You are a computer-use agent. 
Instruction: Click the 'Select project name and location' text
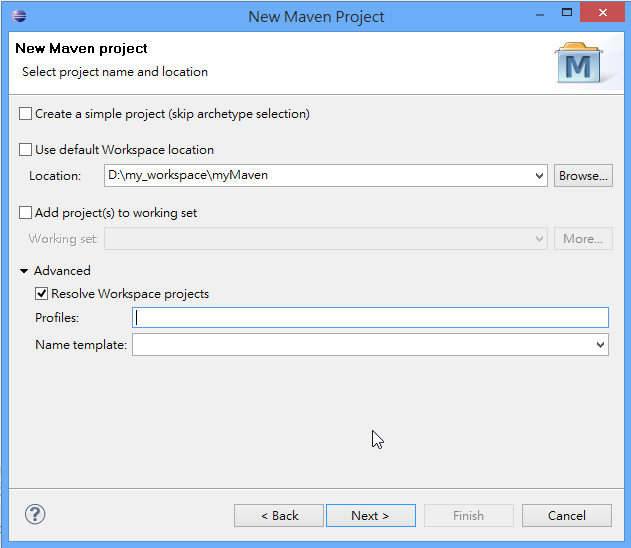(115, 72)
